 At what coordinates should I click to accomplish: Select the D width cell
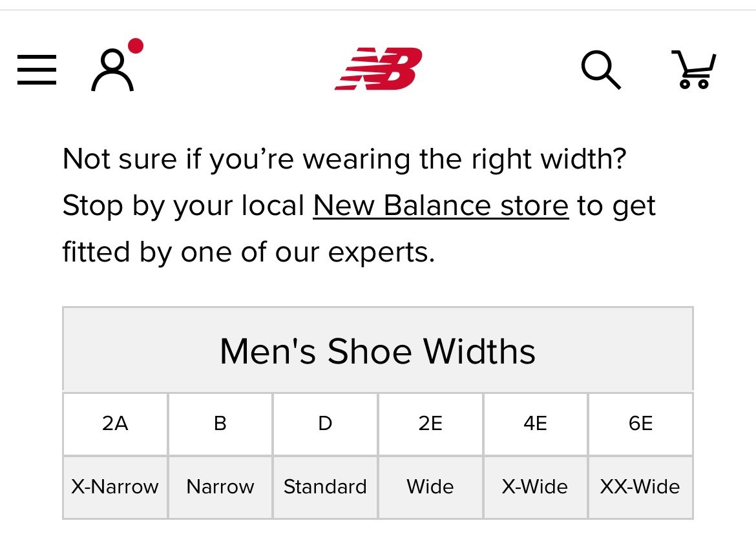click(326, 424)
